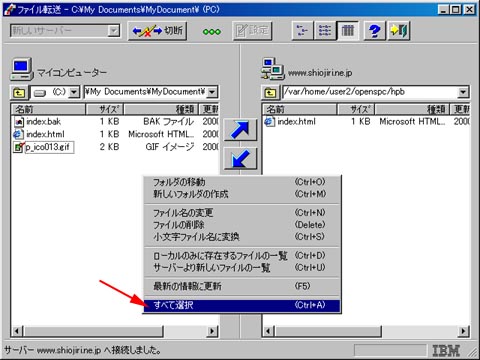Select すべて選択 in context menu
The height and width of the screenshot is (360, 480).
[242, 305]
